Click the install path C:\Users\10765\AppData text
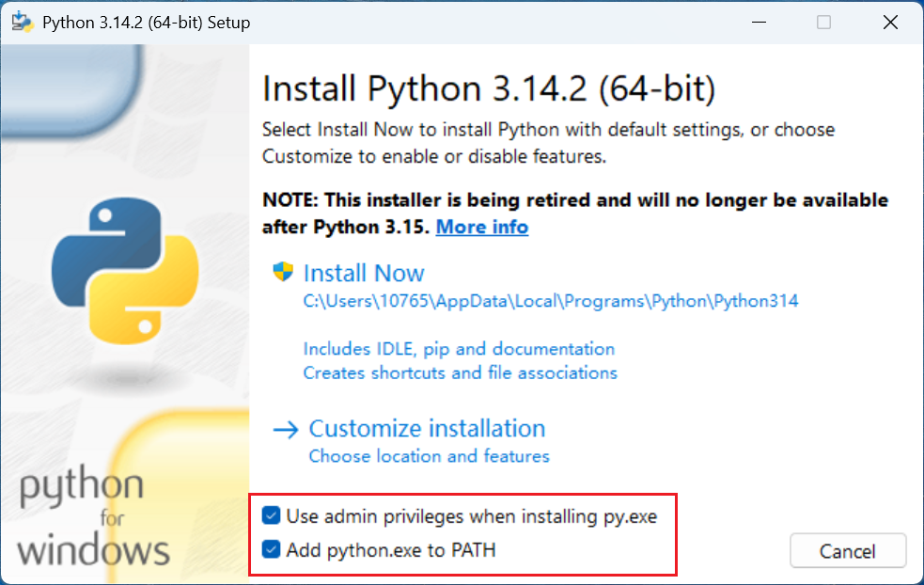The height and width of the screenshot is (585, 924). click(551, 301)
